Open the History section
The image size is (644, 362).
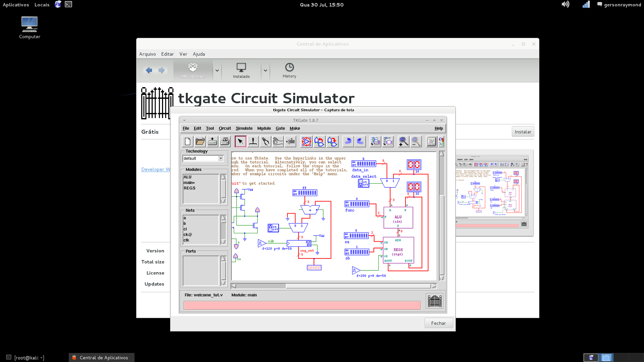point(289,71)
